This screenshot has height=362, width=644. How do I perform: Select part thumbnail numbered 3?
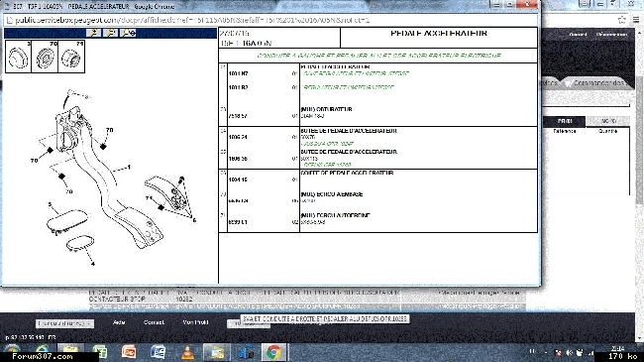point(18,57)
